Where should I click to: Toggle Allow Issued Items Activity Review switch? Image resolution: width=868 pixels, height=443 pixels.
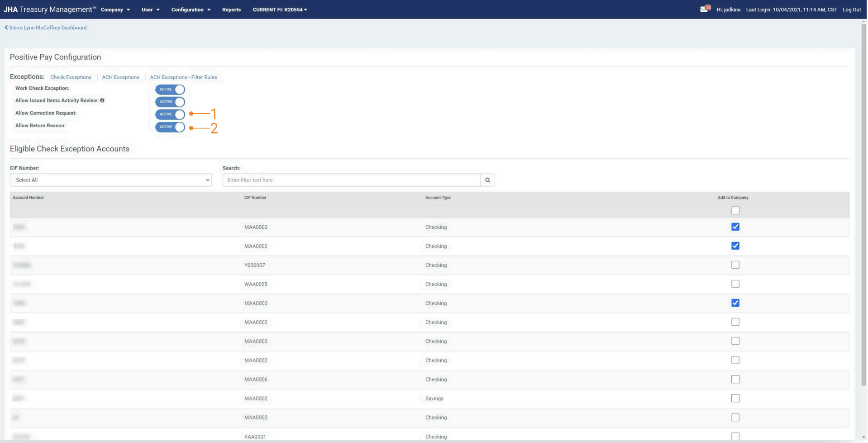click(x=170, y=102)
